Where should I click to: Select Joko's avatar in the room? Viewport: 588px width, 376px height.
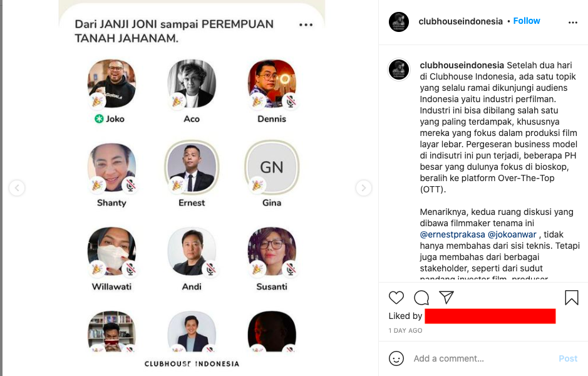111,83
